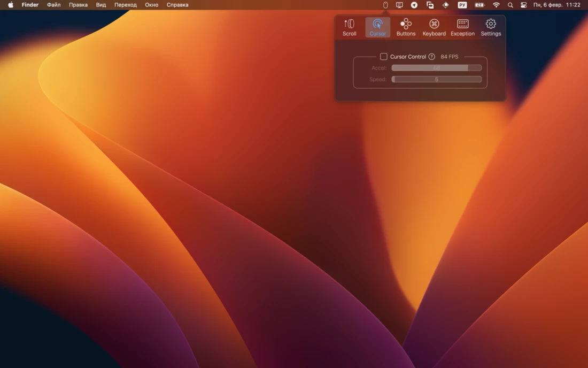Open Control Center from the menu bar
588x368 pixels.
[x=524, y=5]
